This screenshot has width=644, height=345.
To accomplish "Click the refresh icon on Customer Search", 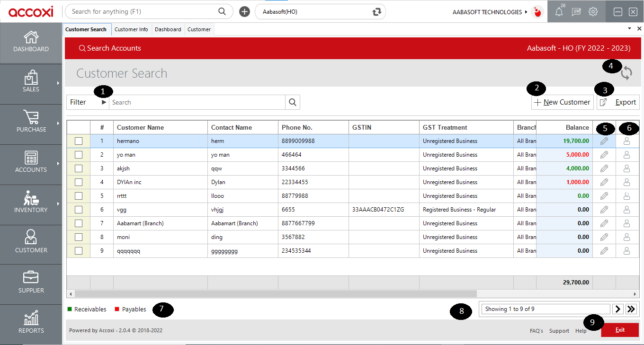I will pyautogui.click(x=626, y=73).
